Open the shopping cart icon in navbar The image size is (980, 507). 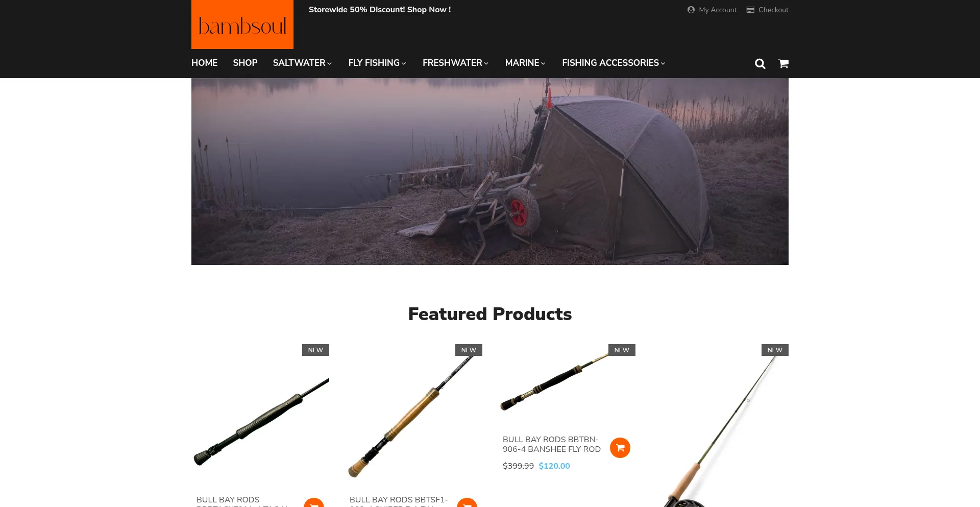[x=783, y=64]
